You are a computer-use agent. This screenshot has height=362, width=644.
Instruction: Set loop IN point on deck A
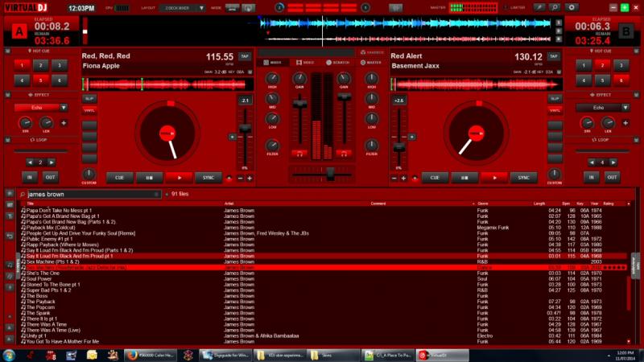tap(30, 177)
